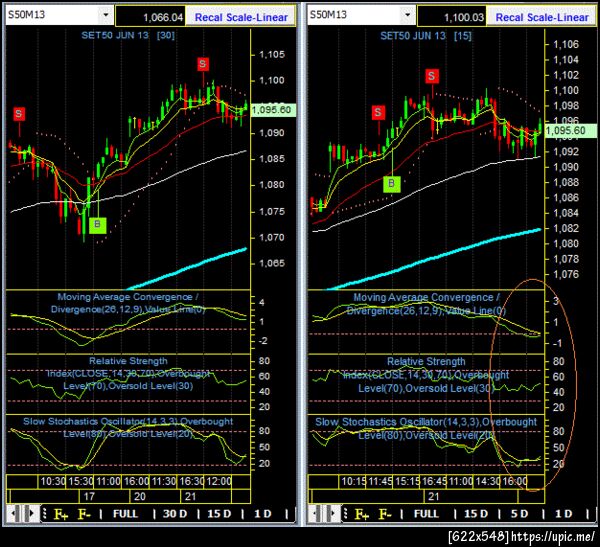Select the 15 D range on the right chart
This screenshot has height=547, width=600.
476,514
